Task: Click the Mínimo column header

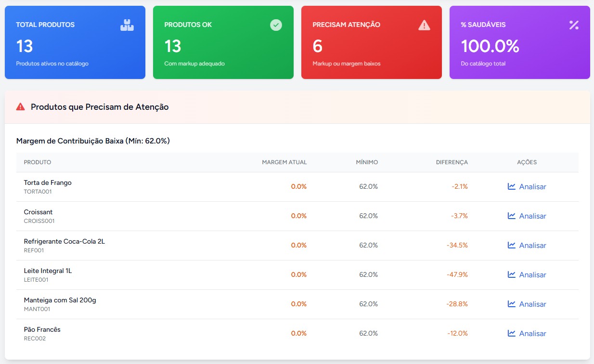Action: 367,162
